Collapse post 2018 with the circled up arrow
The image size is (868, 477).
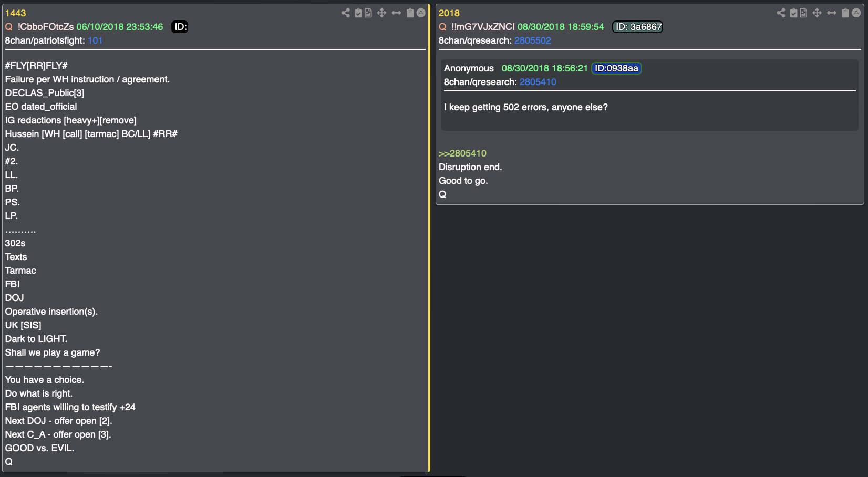pos(856,13)
